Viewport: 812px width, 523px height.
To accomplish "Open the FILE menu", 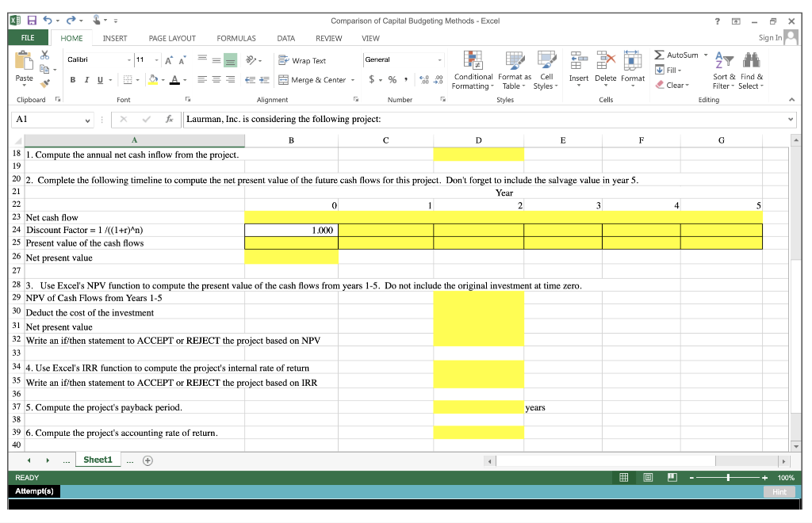I will click(x=27, y=37).
